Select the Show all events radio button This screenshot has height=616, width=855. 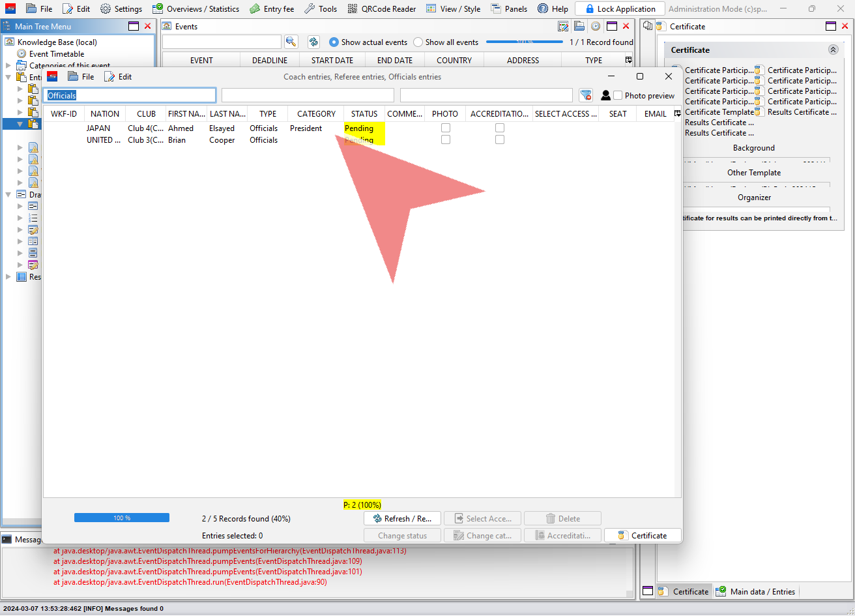[418, 42]
